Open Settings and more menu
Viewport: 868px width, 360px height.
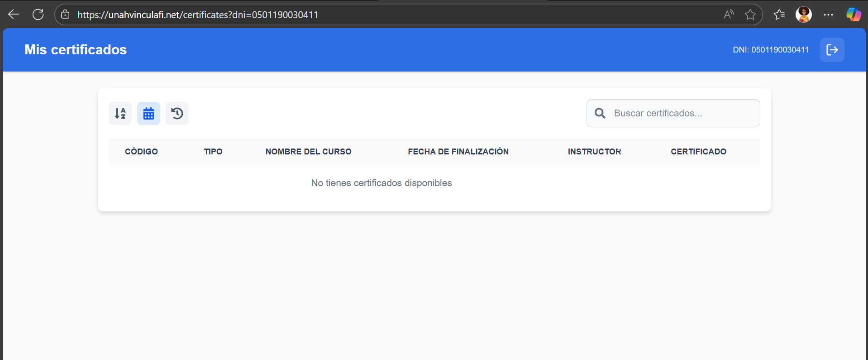click(828, 14)
